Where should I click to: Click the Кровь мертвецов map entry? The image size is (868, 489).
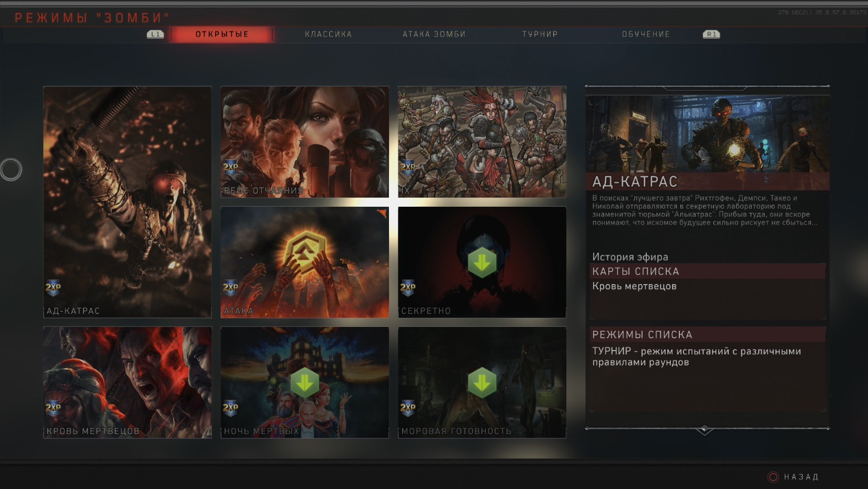[x=634, y=286]
